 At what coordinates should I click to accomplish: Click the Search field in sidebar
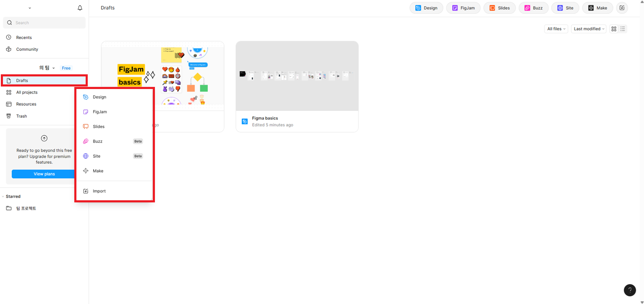point(44,23)
